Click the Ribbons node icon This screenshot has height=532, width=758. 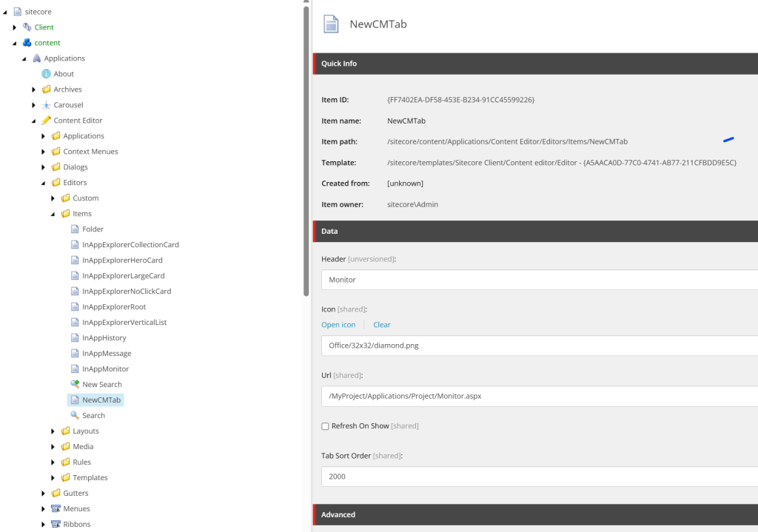pos(56,525)
